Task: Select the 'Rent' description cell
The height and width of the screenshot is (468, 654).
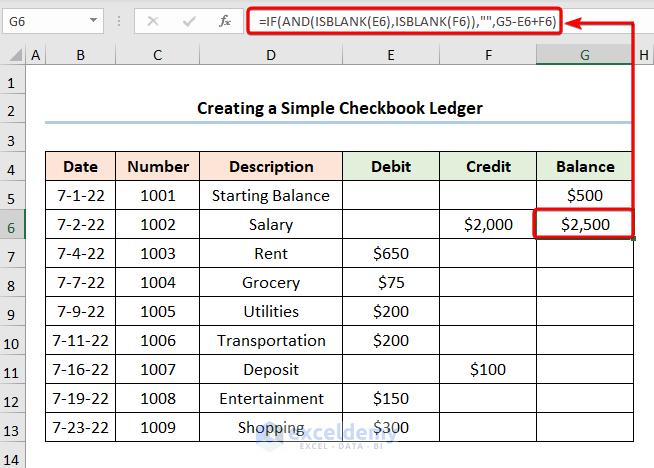Action: click(271, 253)
